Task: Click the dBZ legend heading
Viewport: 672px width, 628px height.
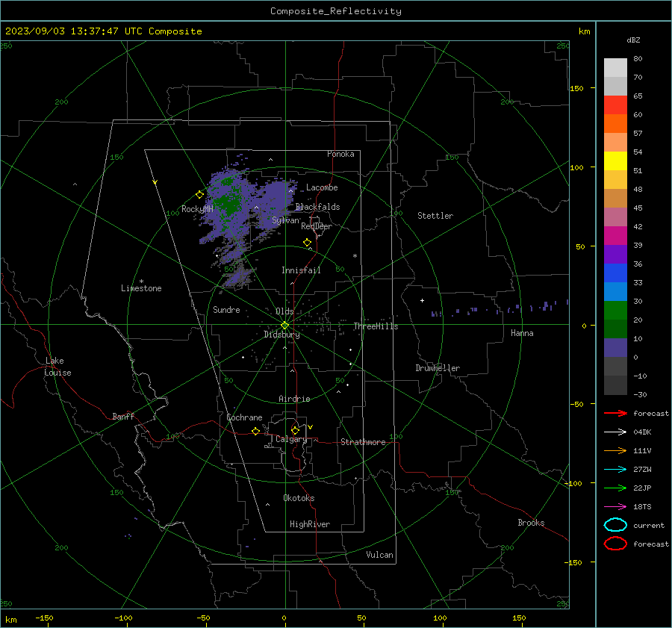Action: (633, 40)
